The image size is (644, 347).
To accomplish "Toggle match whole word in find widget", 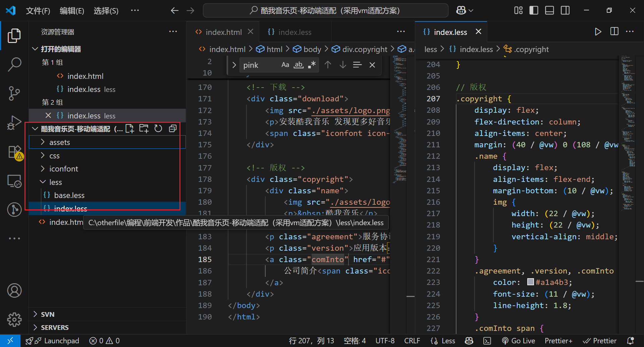I will click(299, 65).
